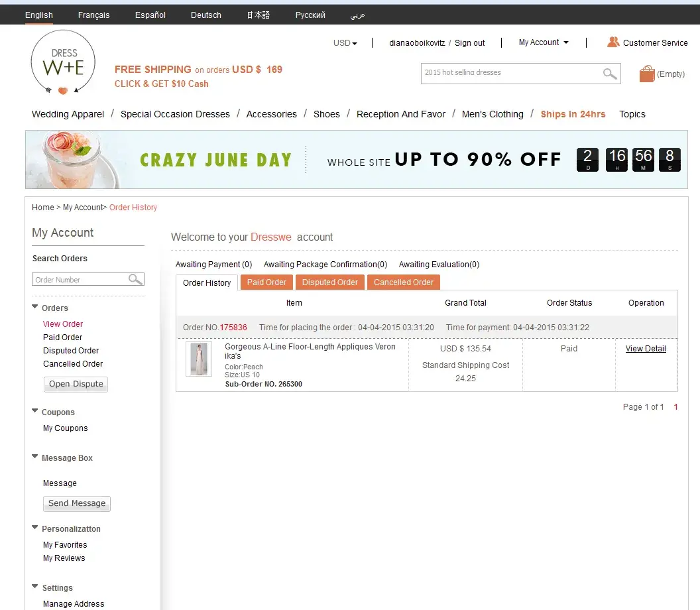
Task: Click the Open Dispute button
Action: 76,384
